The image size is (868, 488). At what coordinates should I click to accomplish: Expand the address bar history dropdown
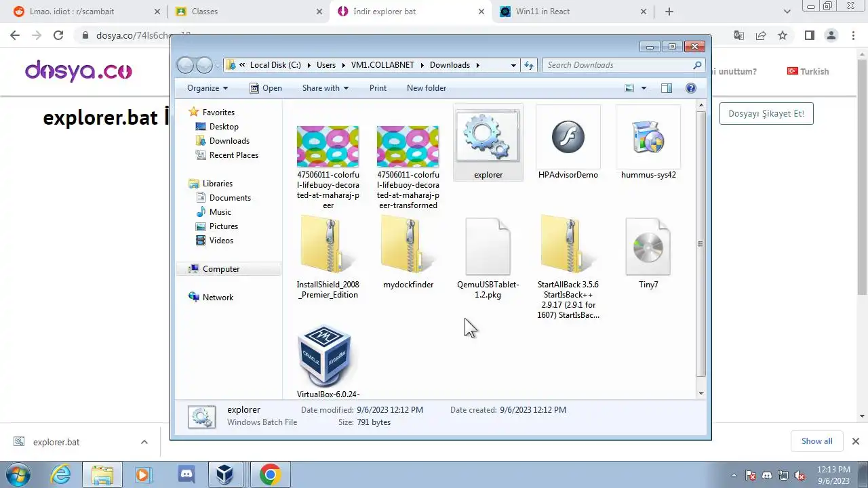coord(513,65)
